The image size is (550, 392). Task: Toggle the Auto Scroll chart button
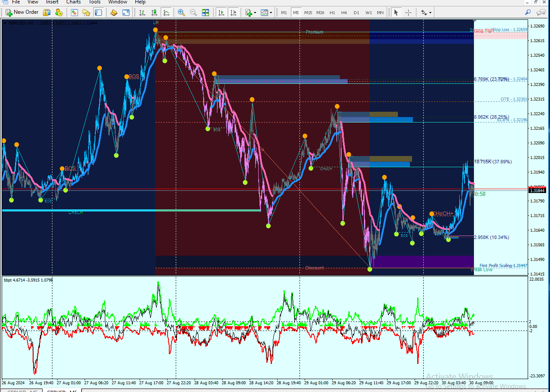pos(221,12)
